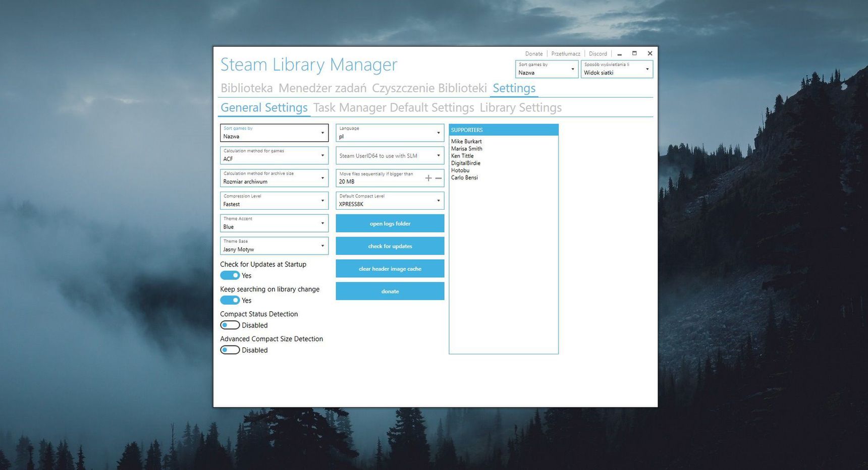Toggle Keep searching on library change switch
Viewport: 868px width, 470px height.
[230, 300]
